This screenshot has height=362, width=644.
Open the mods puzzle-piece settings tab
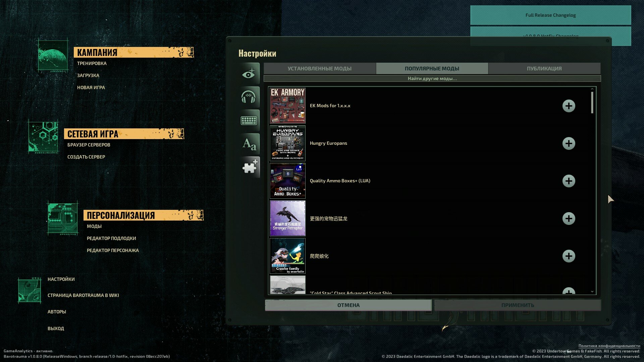coord(249,167)
